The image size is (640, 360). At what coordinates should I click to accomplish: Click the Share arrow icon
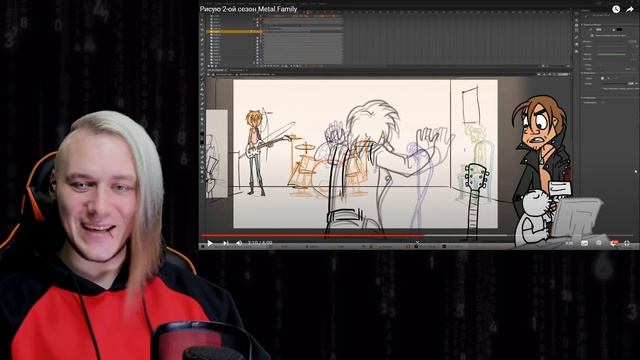pos(630,9)
